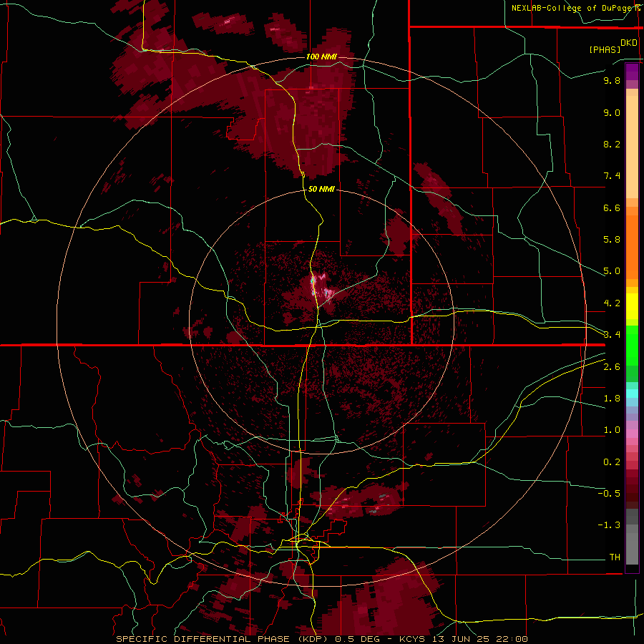Click the -0.5 scale value
The image size is (644, 644).
(609, 494)
